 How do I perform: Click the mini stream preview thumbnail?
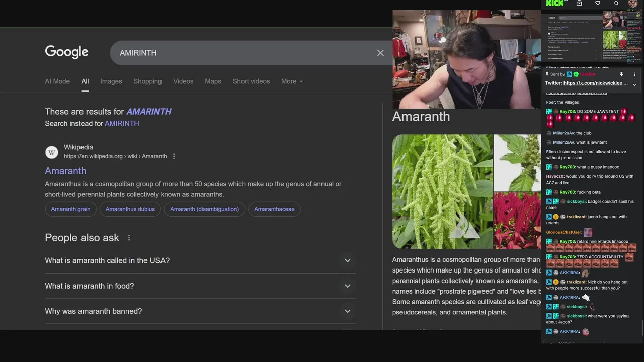(x=592, y=37)
